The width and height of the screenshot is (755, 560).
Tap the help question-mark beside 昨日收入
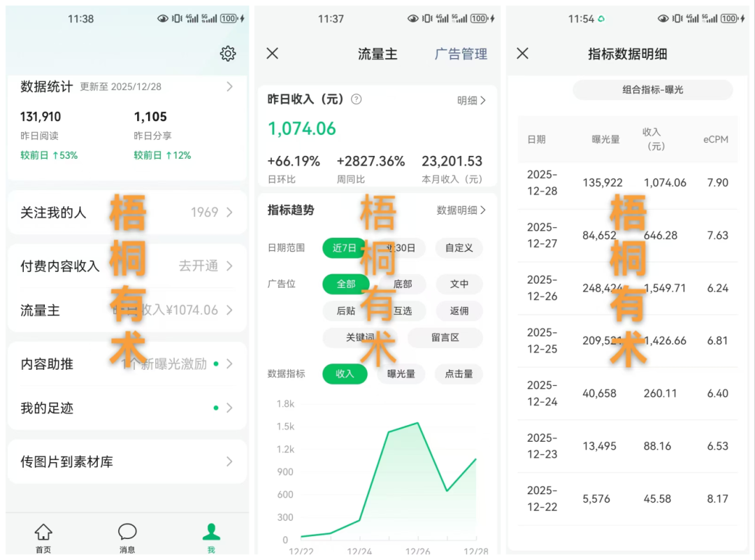[x=357, y=99]
